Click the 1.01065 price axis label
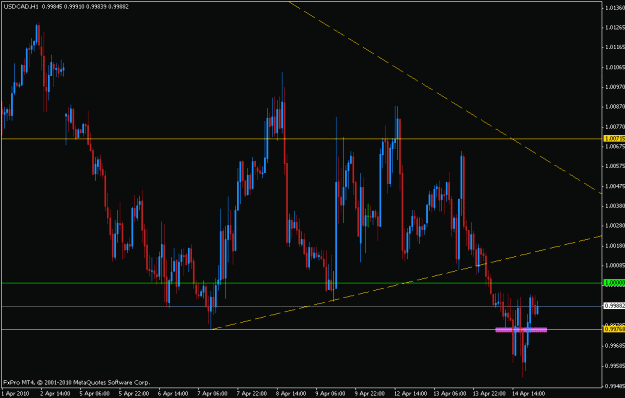 pos(615,67)
